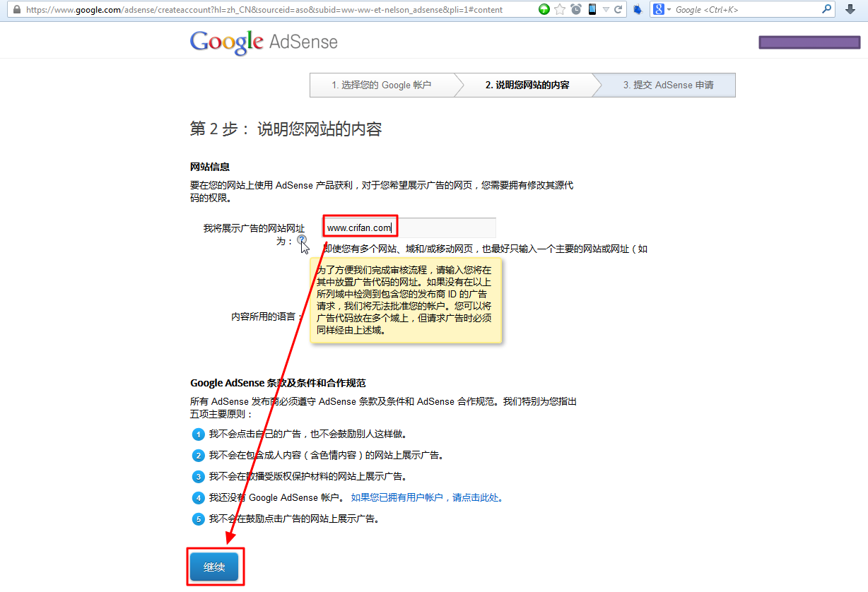Open the address bar history dropdown arrow
Viewport: 868px width, 592px height.
[x=606, y=10]
